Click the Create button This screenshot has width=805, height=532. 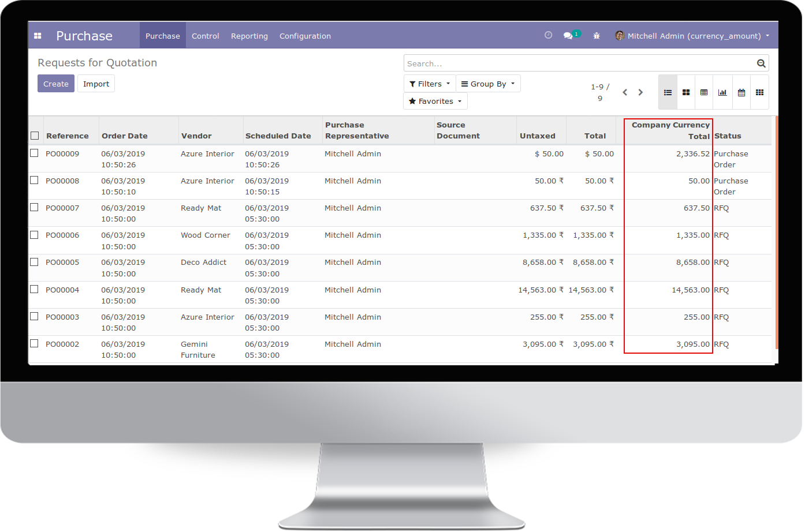pos(56,84)
